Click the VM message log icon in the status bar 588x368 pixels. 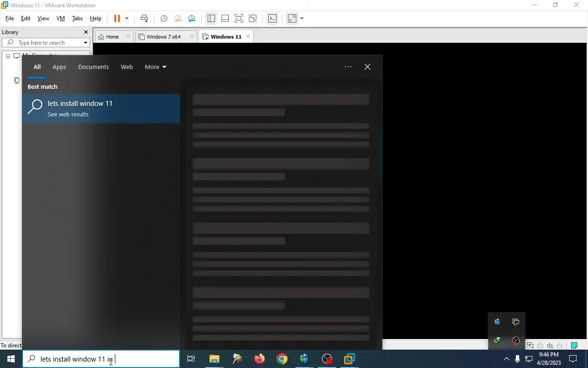pos(574,345)
